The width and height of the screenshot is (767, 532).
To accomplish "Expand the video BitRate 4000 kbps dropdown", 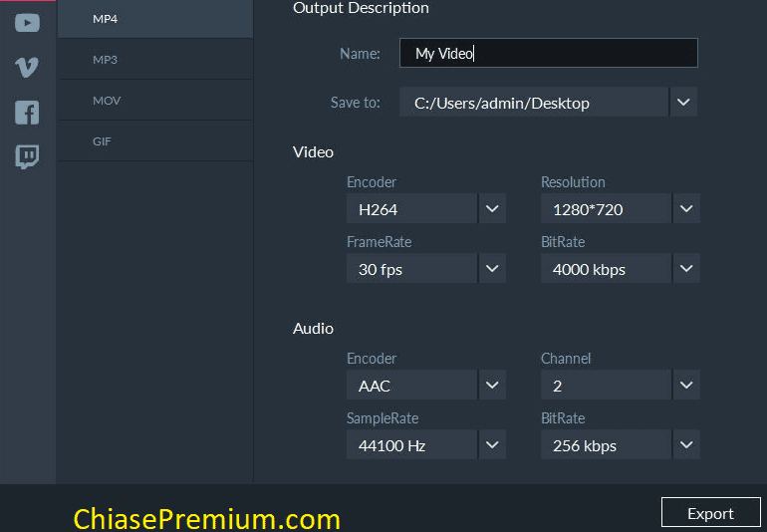I will [x=686, y=269].
